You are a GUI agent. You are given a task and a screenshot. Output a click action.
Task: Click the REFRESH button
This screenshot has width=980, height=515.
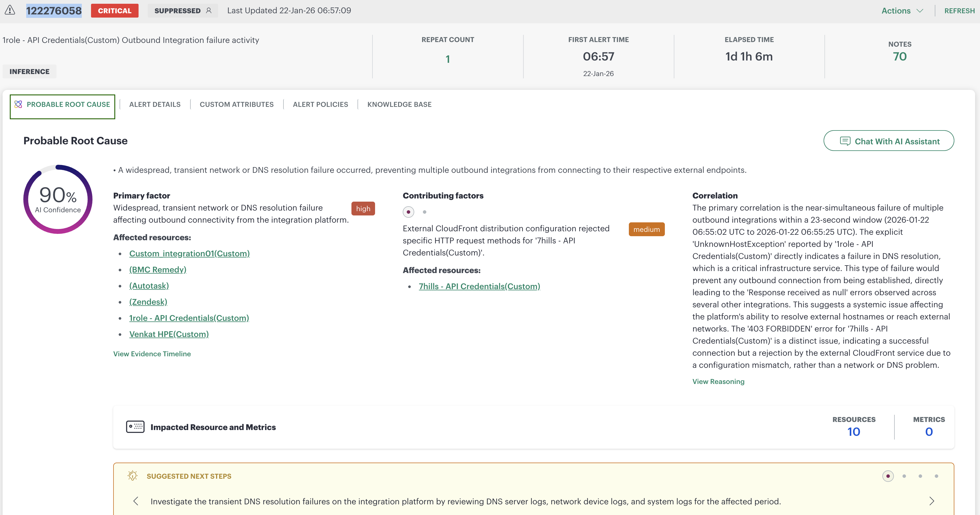[959, 11]
